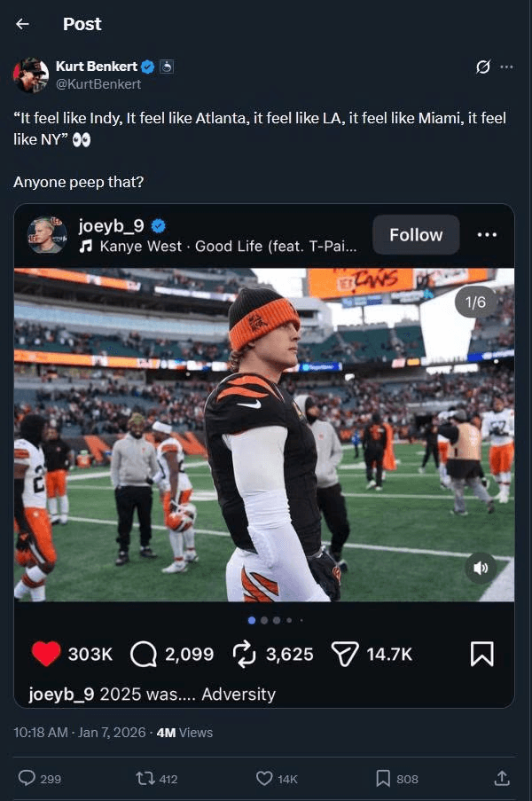The height and width of the screenshot is (801, 532).
Task: Open comments on the embedded Instagram post
Action: click(144, 654)
